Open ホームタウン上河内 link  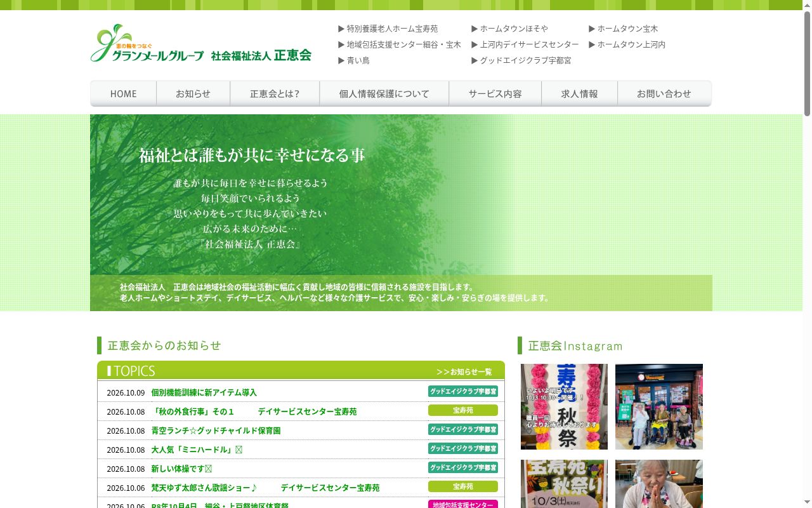(627, 44)
